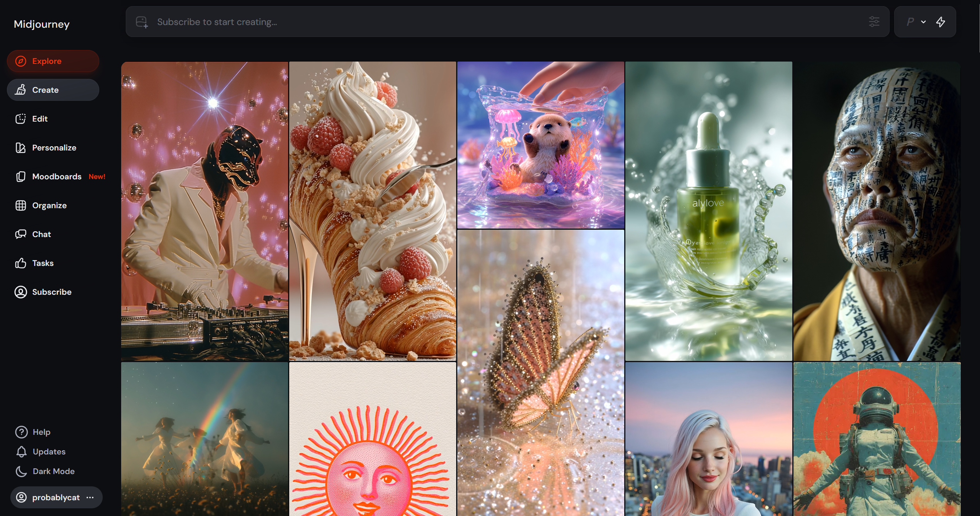The height and width of the screenshot is (516, 980).
Task: Open the Edit page from sidebar
Action: click(40, 119)
